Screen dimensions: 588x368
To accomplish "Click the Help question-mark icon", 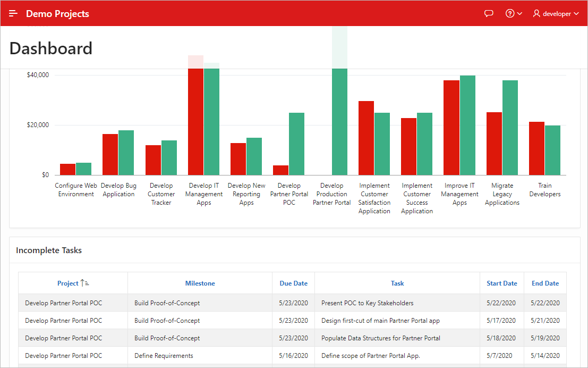I will pos(510,13).
